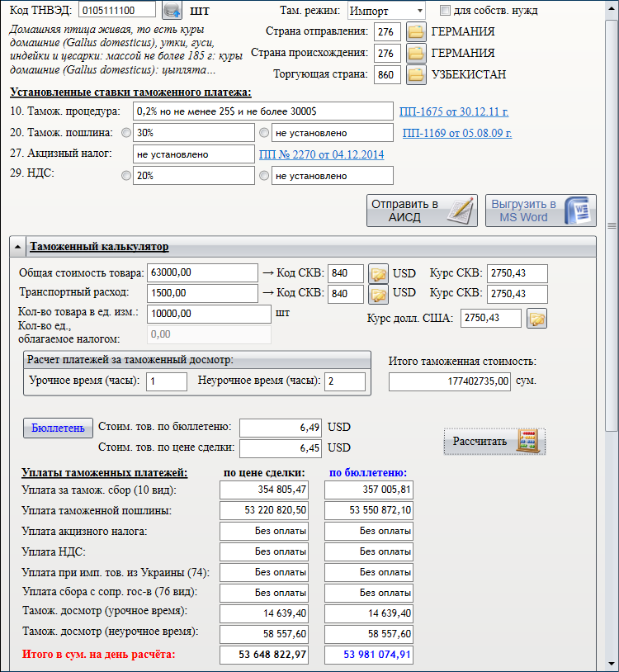Click Курс СКВ field in Общая стоимость row

tap(517, 273)
